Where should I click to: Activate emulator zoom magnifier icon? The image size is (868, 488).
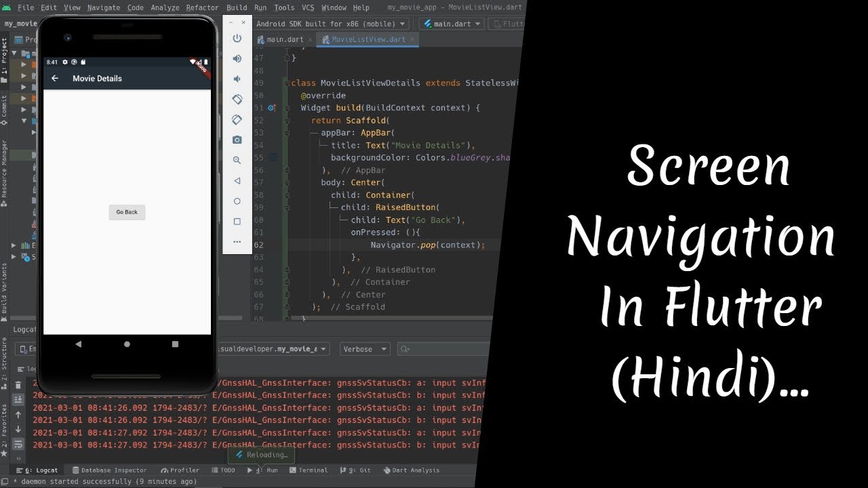[x=237, y=161]
